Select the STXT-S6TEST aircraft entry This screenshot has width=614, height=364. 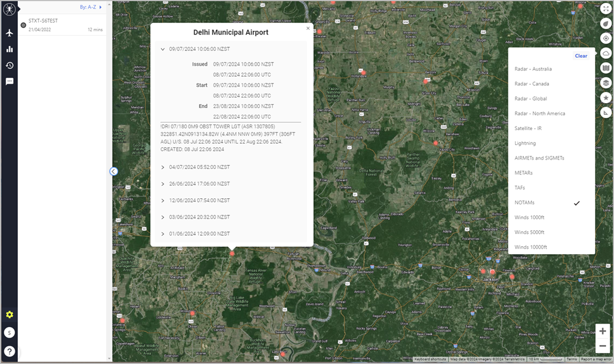(x=63, y=25)
